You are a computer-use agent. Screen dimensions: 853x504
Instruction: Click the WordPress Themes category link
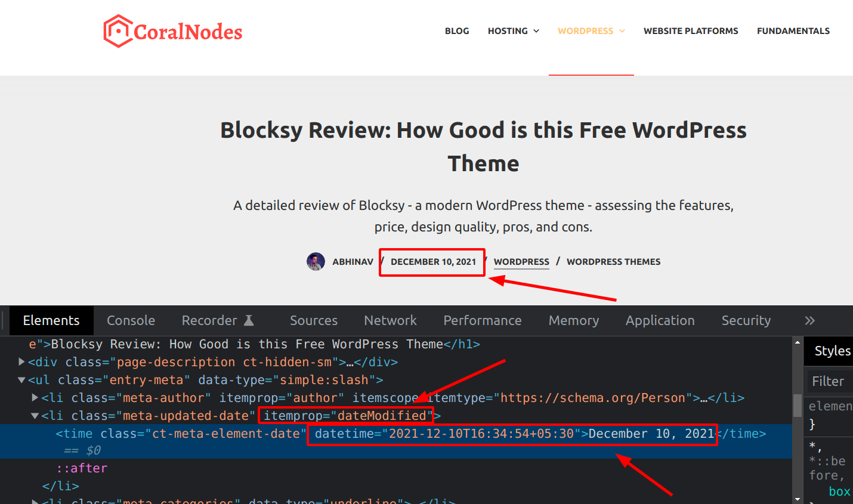[x=613, y=262]
